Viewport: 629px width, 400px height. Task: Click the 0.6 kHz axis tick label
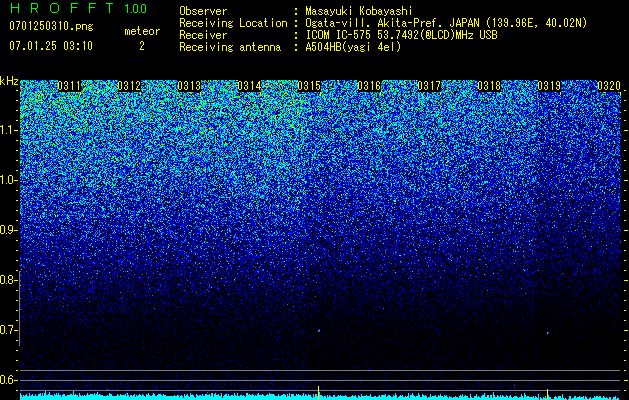[8, 380]
